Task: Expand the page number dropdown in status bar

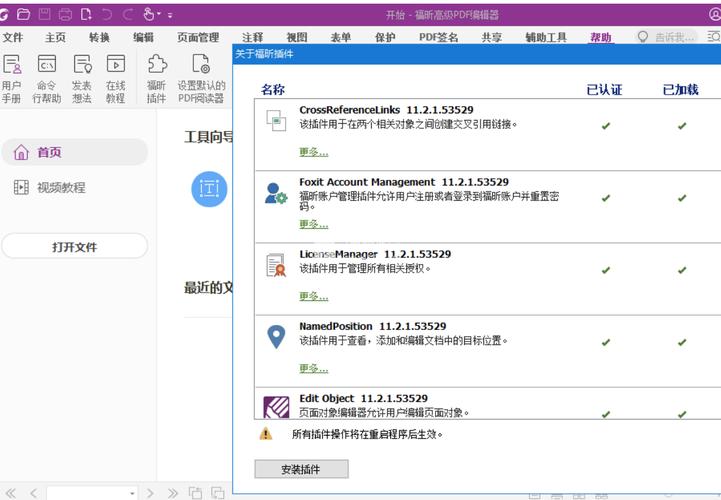Action: click(x=132, y=493)
